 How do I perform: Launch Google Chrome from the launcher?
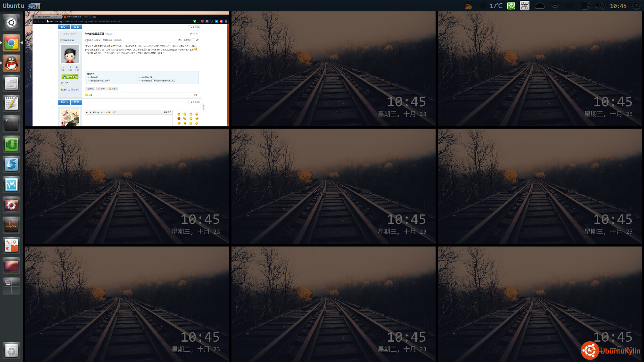pyautogui.click(x=11, y=43)
